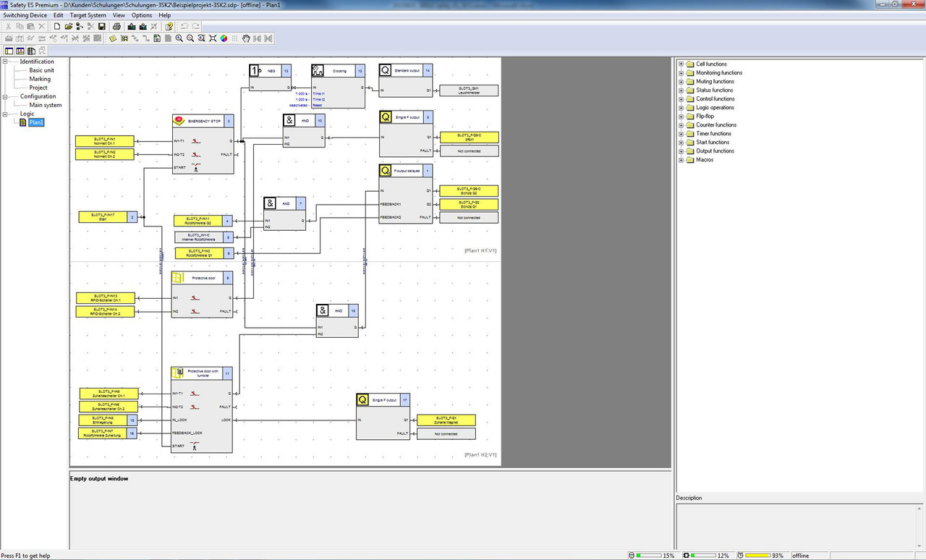Open the Options menu

(142, 15)
